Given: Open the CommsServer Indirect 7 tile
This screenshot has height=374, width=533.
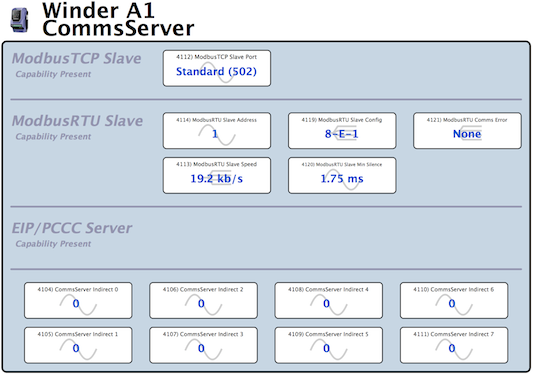Looking at the screenshot, I should tap(454, 345).
